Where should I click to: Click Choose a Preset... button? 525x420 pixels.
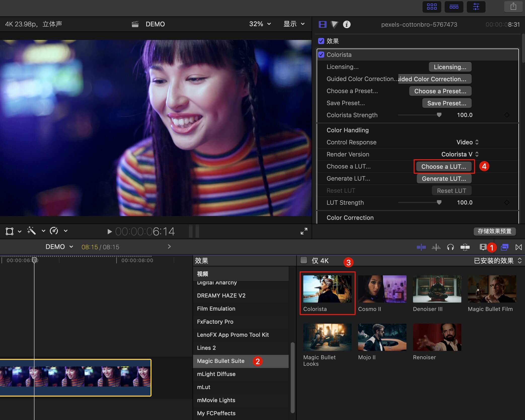[440, 91]
